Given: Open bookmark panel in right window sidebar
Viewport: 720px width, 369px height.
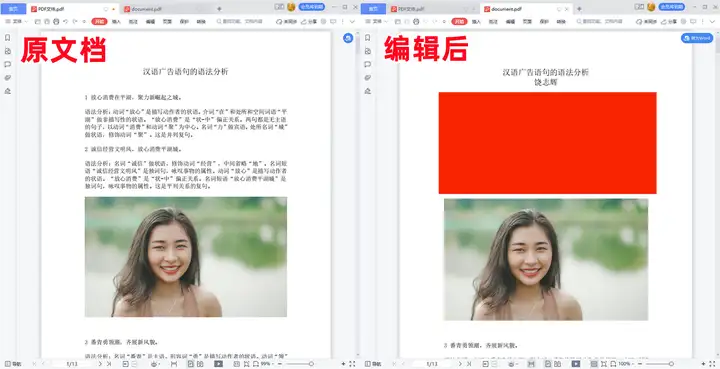Looking at the screenshot, I should click(x=367, y=38).
